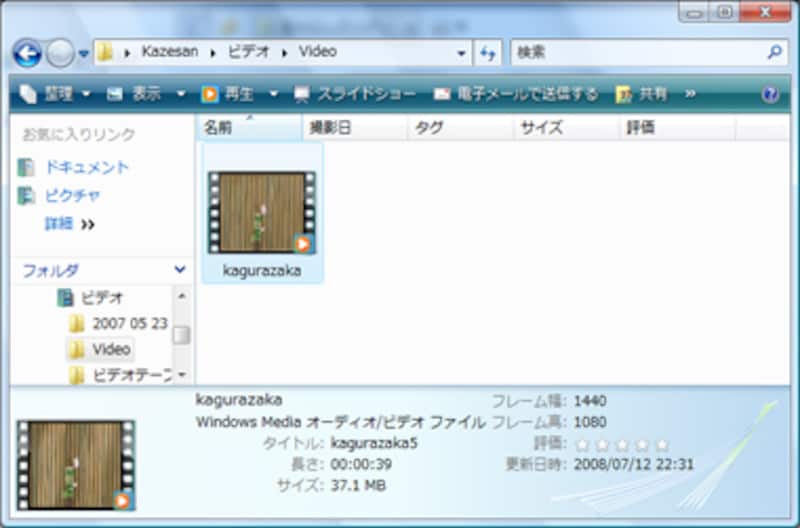This screenshot has height=528, width=800.
Task: Open the help question mark icon
Action: [x=770, y=94]
